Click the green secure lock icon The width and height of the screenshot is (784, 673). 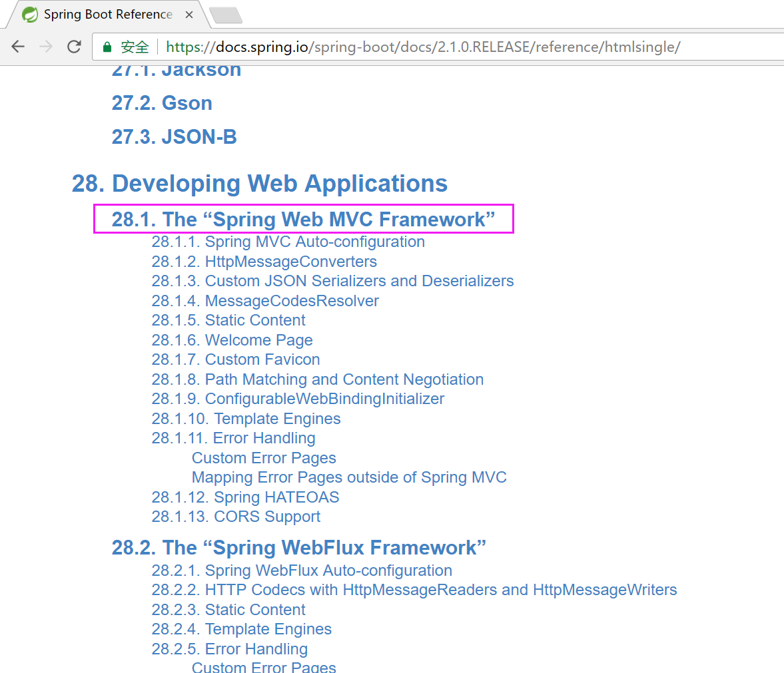(107, 47)
